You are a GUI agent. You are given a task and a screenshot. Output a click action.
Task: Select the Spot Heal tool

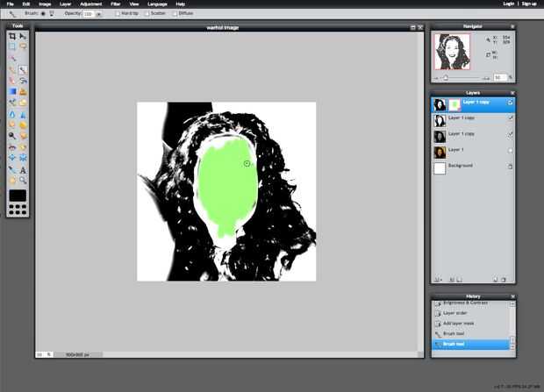(23, 146)
